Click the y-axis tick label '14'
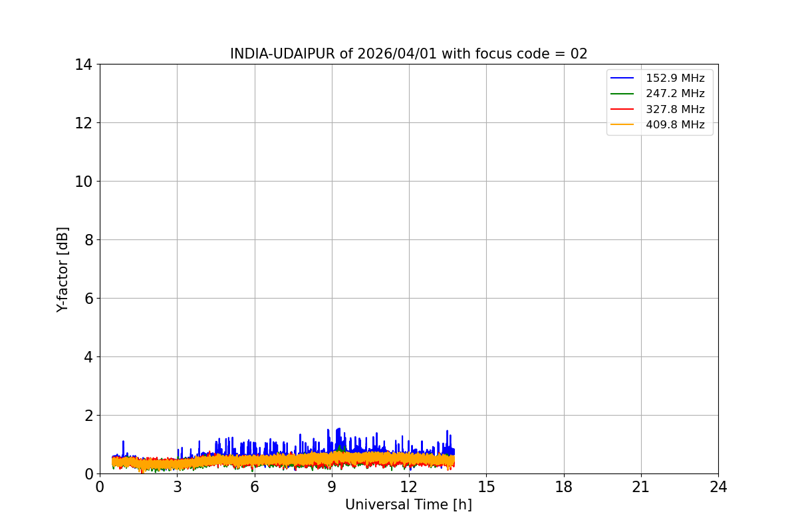 pyautogui.click(x=84, y=65)
